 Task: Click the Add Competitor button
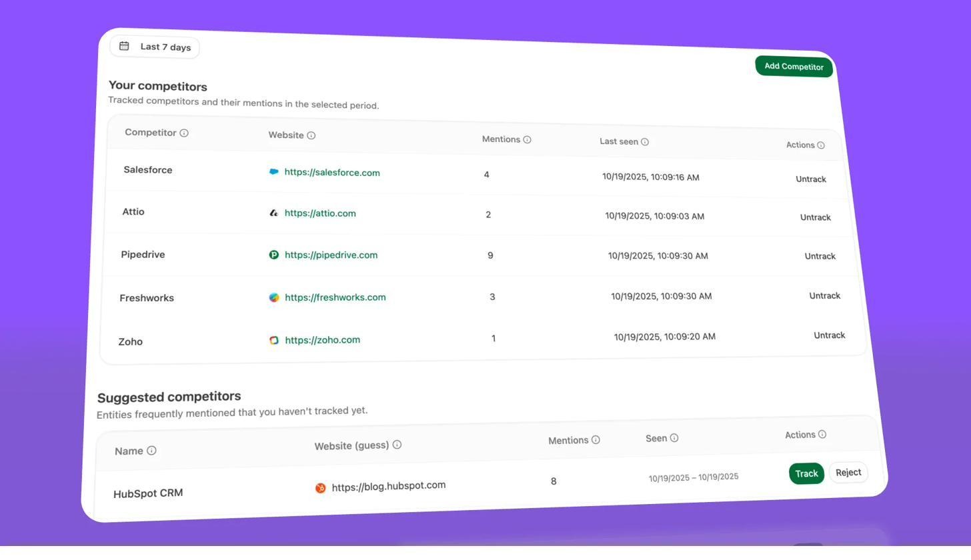(793, 66)
